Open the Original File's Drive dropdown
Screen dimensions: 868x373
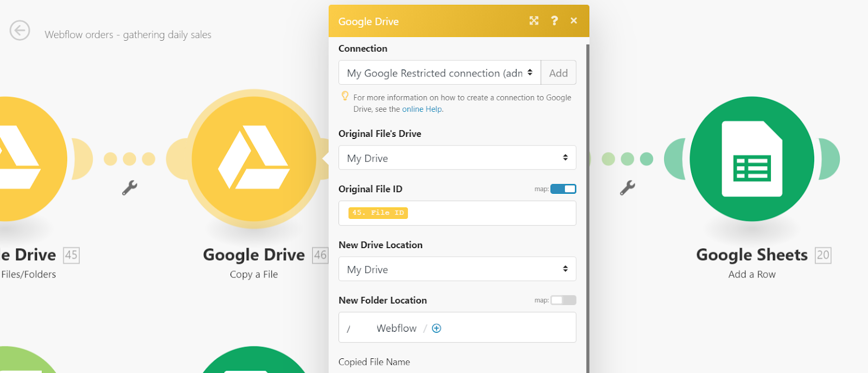pos(457,158)
